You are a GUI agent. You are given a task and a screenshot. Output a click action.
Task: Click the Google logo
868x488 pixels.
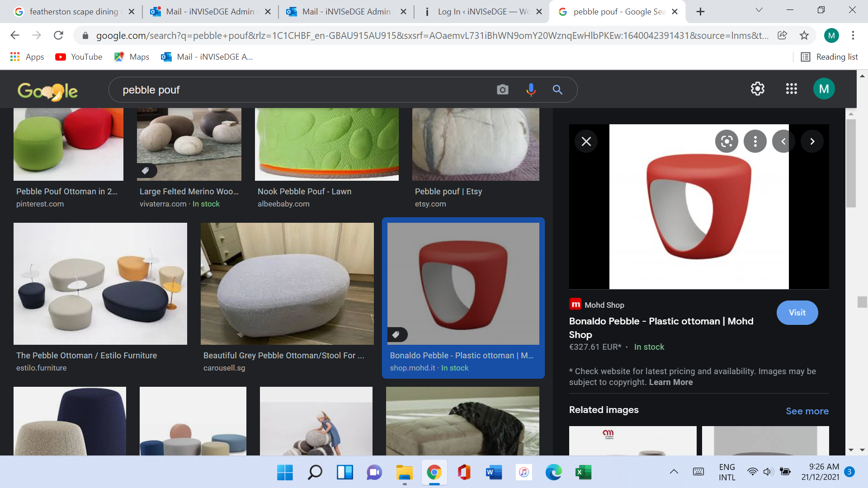47,91
